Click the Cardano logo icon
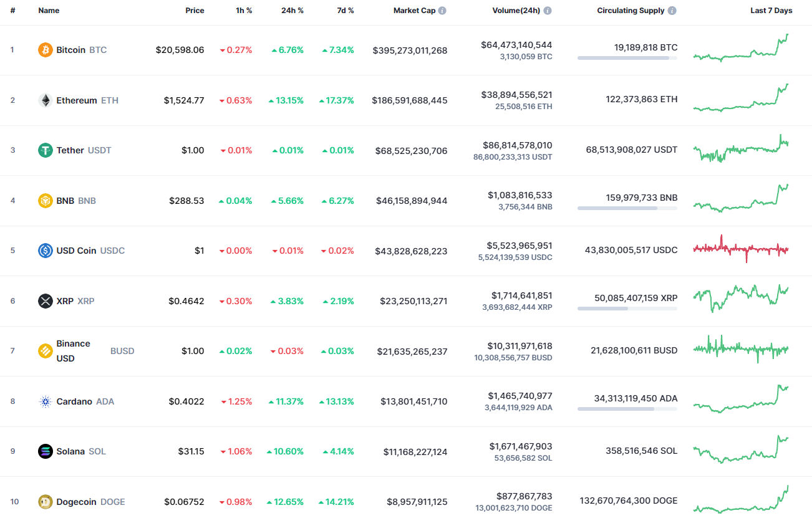 pyautogui.click(x=44, y=401)
